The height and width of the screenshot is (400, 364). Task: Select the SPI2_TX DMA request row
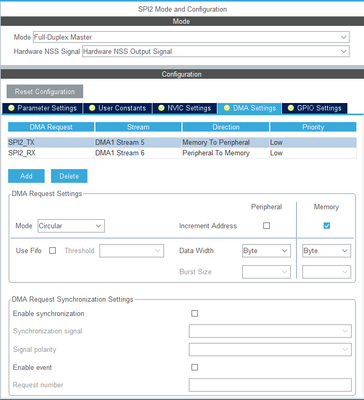click(182, 142)
